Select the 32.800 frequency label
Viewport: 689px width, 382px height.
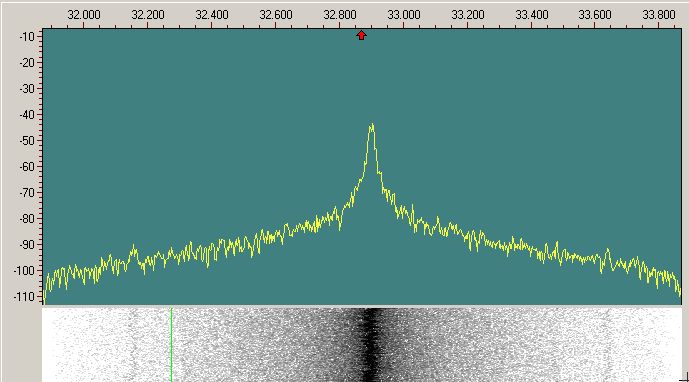(340, 15)
